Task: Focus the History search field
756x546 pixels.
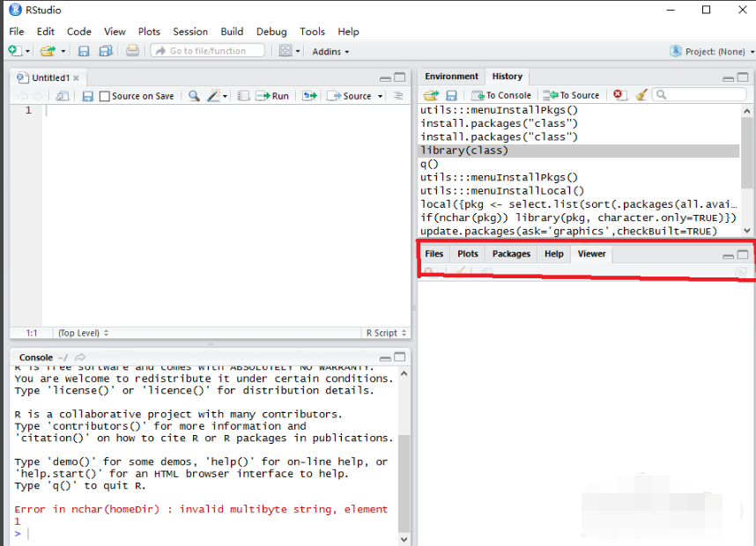Action: pos(699,95)
